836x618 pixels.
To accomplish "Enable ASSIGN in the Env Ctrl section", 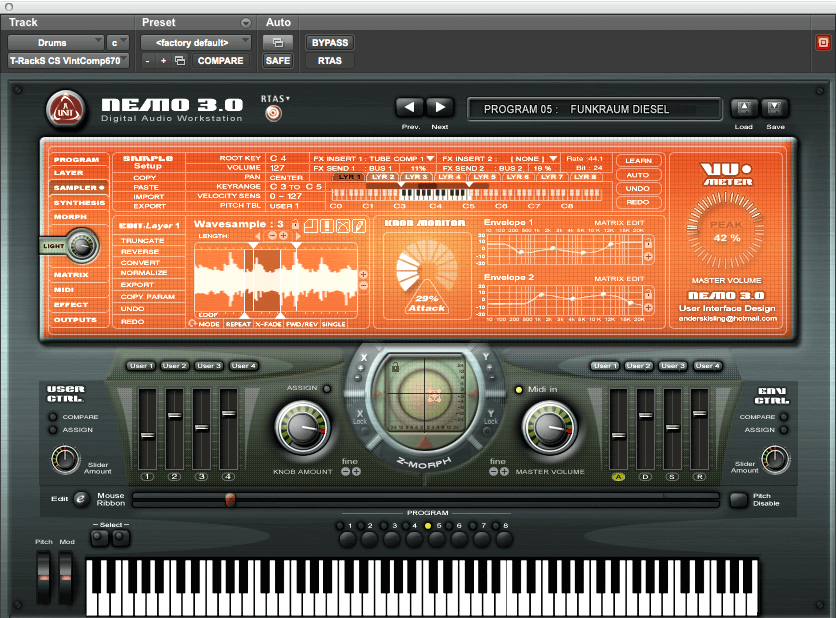I will [x=784, y=430].
